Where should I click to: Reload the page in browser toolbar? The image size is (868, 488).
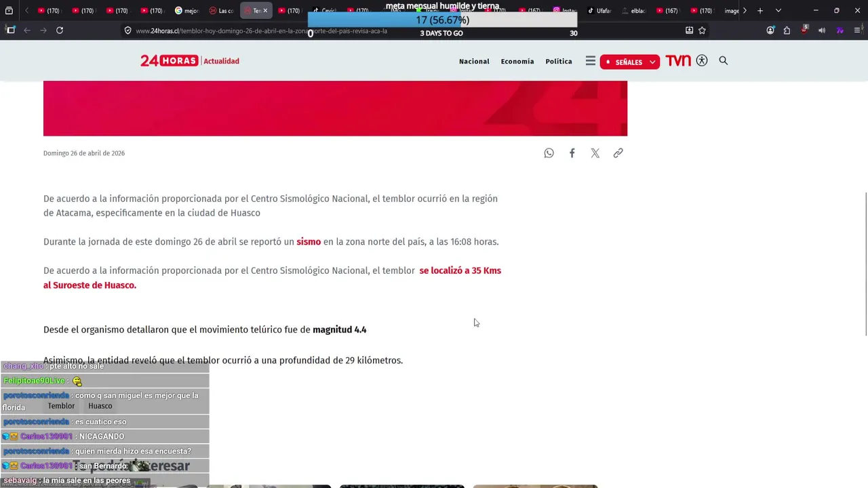[60, 30]
